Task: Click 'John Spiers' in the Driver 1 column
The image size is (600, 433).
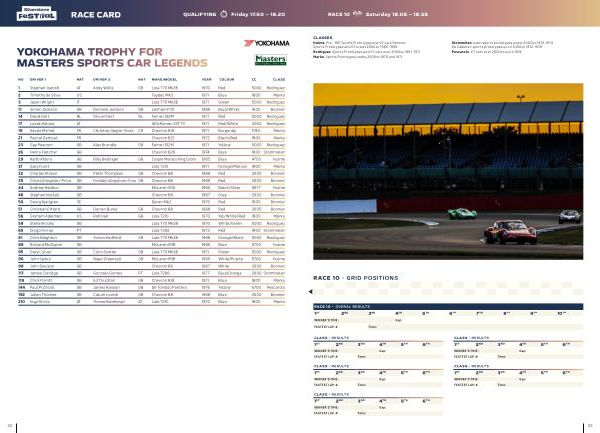Action: [40, 259]
